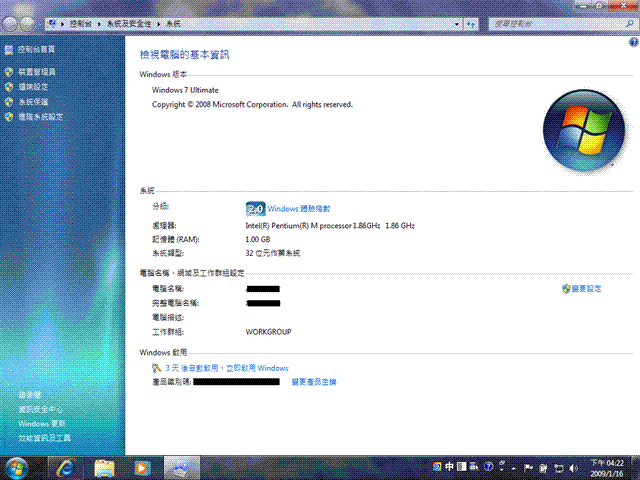Image resolution: width=640 pixels, height=480 pixels.
Task: Click the icon beside 控制台首頁
Action: (x=9, y=50)
